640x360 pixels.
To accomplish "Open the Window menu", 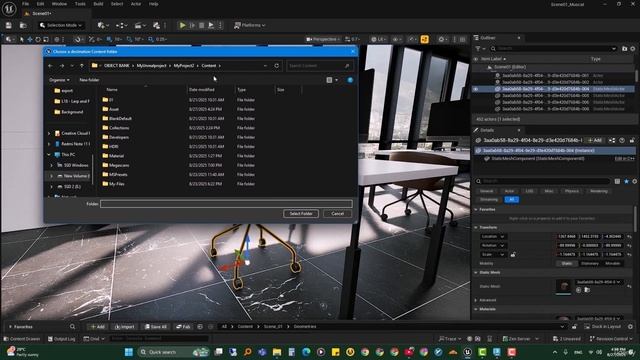I will click(x=59, y=4).
